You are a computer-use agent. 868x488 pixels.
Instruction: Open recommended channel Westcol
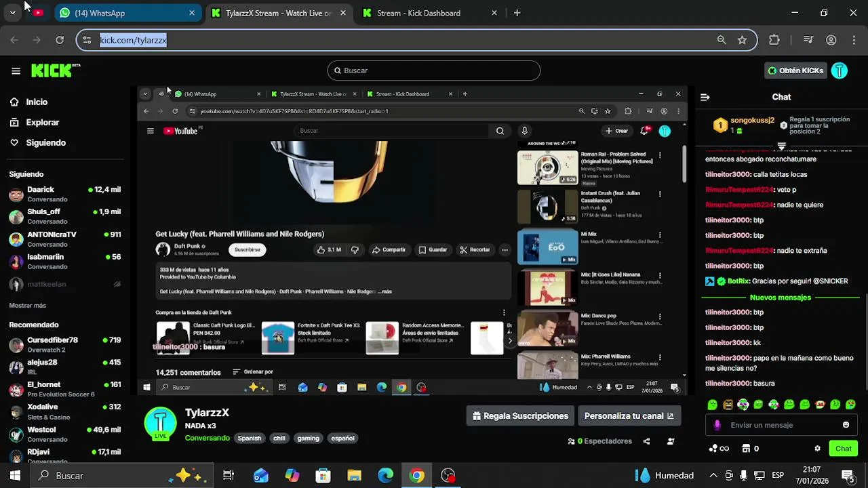(x=64, y=434)
